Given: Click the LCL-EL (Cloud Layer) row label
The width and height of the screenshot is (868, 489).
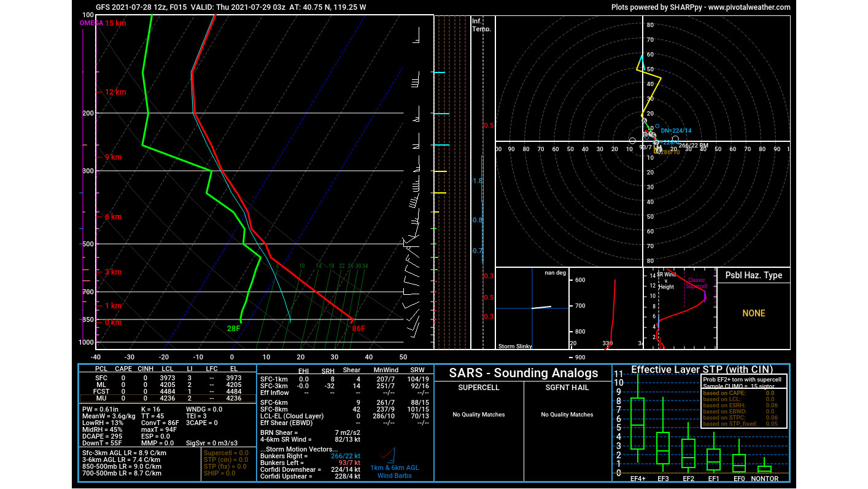Looking at the screenshot, I should (x=292, y=416).
